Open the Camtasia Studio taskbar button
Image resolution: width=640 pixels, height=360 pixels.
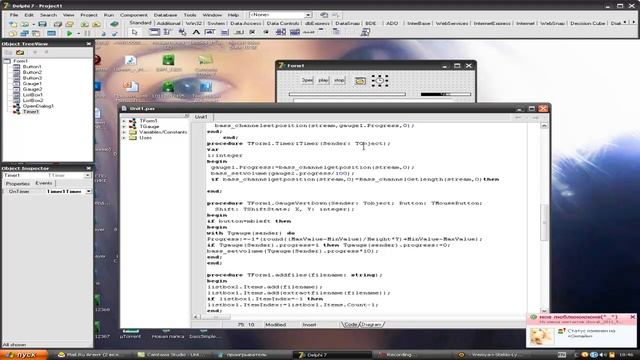tap(173, 355)
